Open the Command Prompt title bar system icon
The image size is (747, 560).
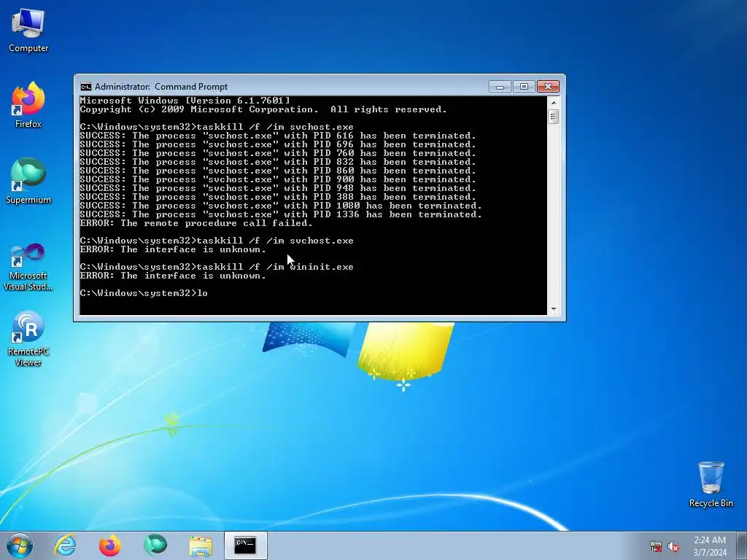click(86, 87)
